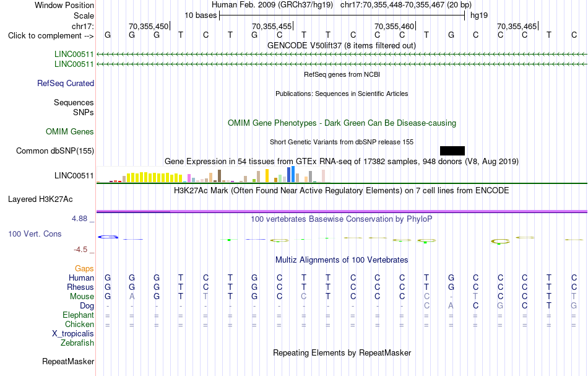Screen dimensions: 588x376
Task: Click the 100 Vert. Cons track label
Action: click(35, 234)
